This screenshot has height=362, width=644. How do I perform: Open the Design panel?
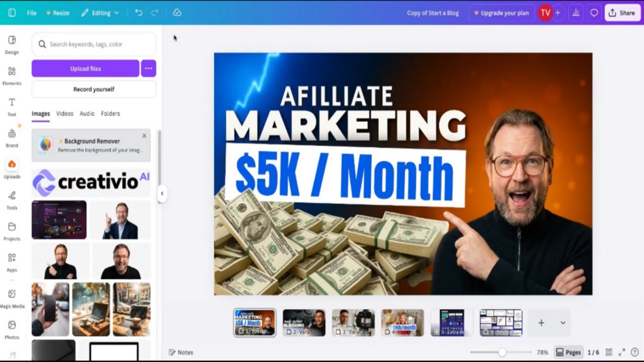(12, 45)
